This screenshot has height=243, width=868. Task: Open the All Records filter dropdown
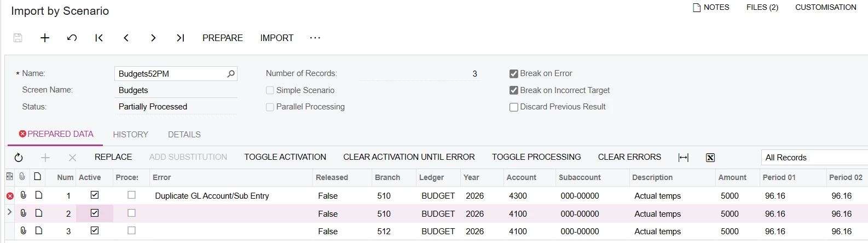(x=814, y=158)
